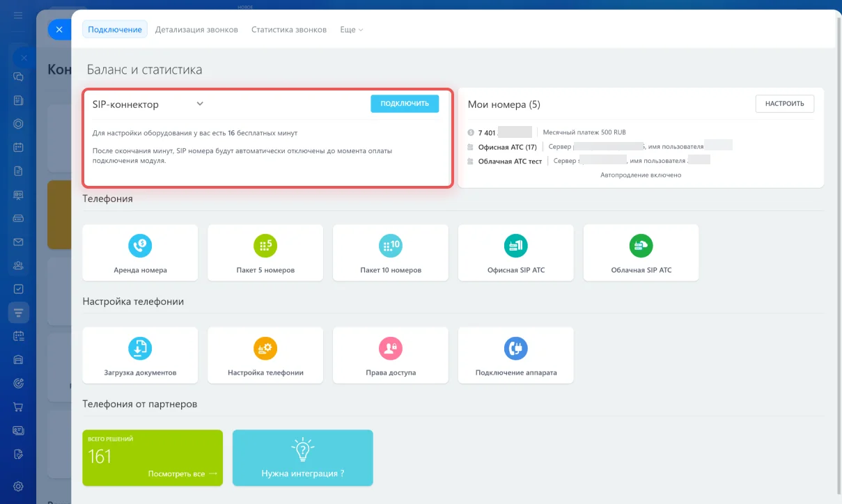Click Посмотреть все link on green tile

183,473
